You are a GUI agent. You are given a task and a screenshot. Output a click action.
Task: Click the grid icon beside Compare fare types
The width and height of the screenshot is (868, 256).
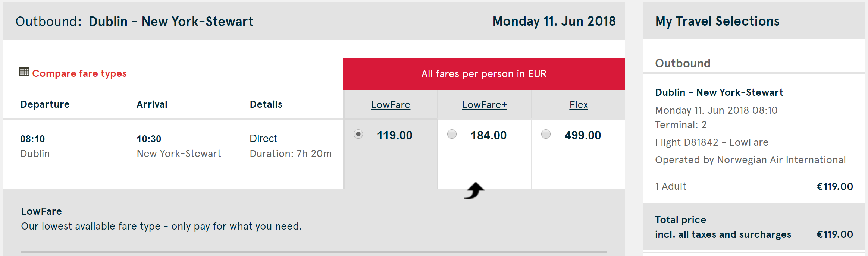click(x=24, y=72)
